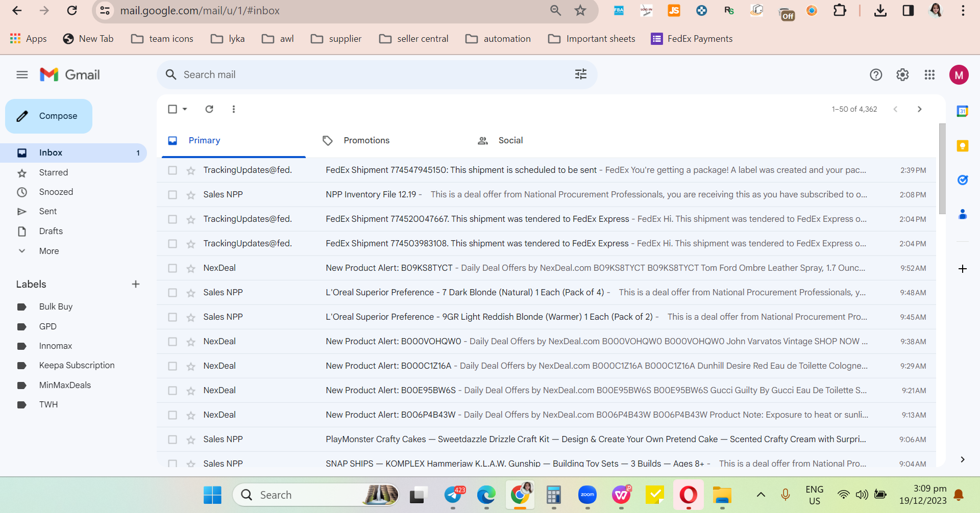The width and height of the screenshot is (980, 513).
Task: Open the Chrome extensions puzzle icon
Action: [840, 10]
